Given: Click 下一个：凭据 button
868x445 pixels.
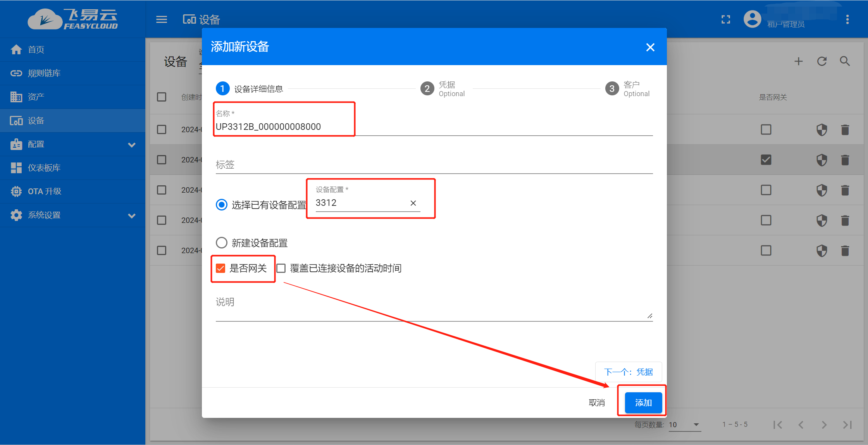Looking at the screenshot, I should point(629,372).
